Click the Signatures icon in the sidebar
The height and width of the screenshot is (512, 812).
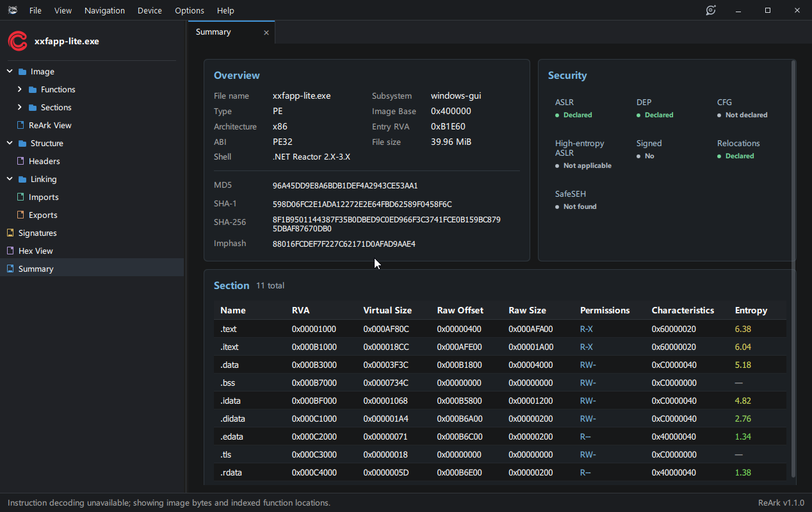10,233
